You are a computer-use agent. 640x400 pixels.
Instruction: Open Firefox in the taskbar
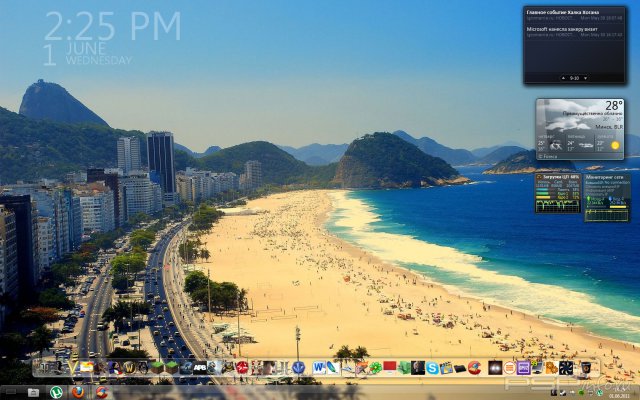click(x=78, y=392)
